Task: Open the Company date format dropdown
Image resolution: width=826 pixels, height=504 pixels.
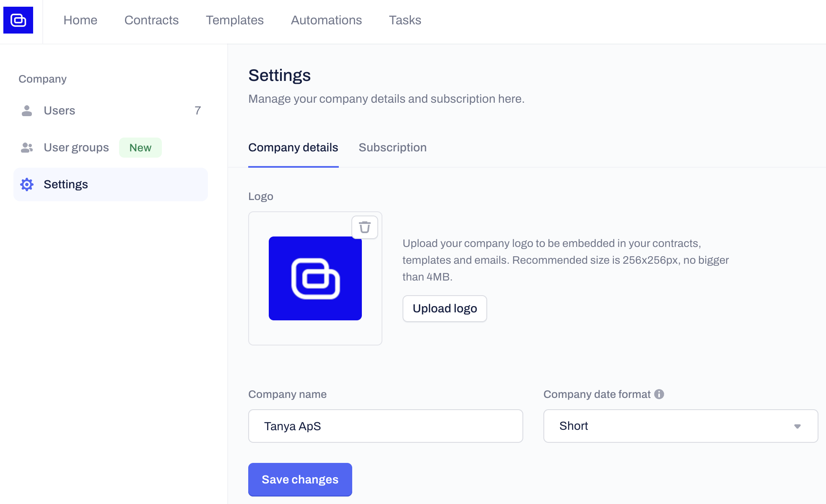Action: 680,426
